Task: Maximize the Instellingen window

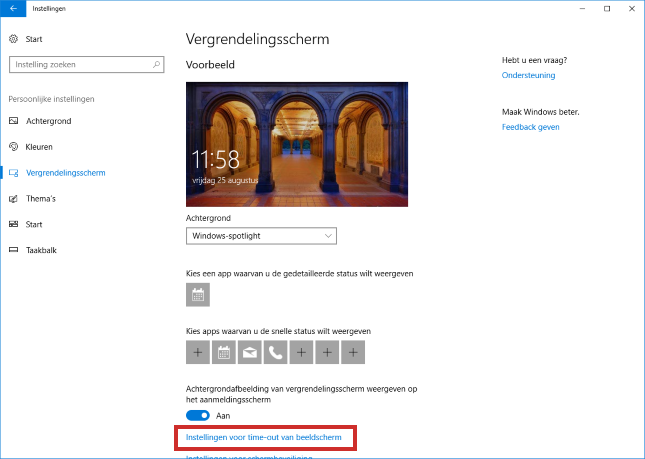Action: (607, 9)
